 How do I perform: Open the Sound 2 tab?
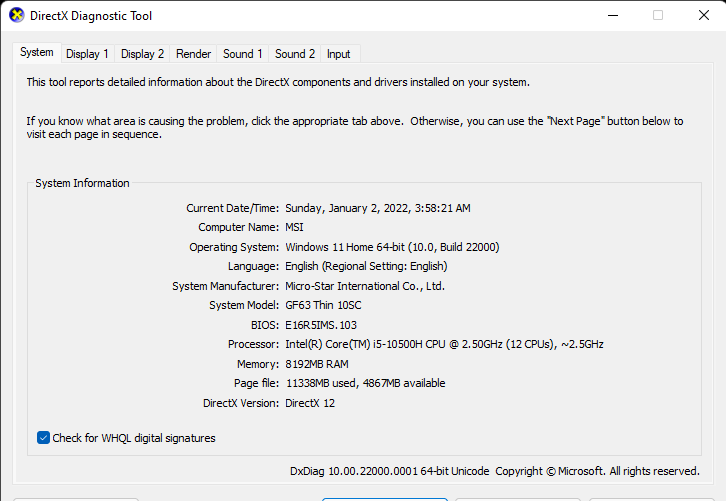[295, 54]
